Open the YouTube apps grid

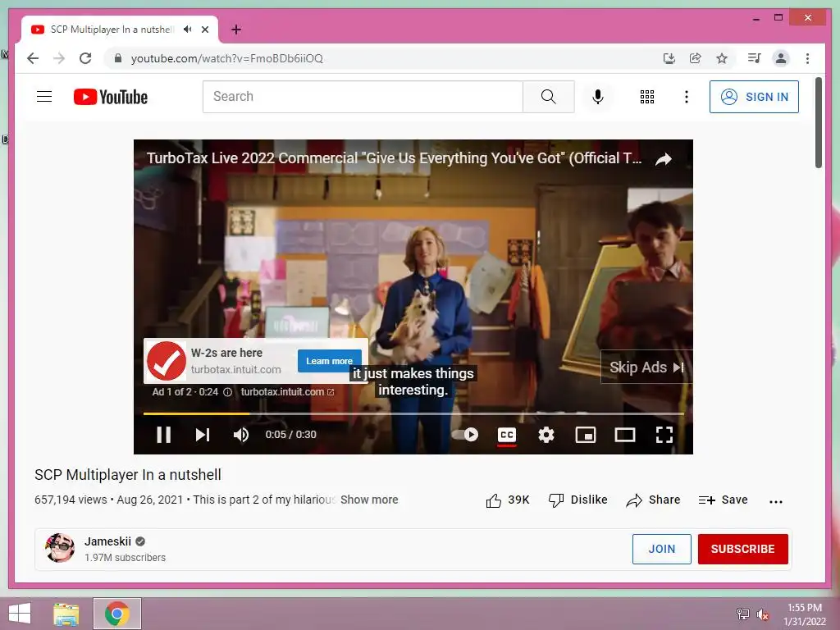(647, 97)
